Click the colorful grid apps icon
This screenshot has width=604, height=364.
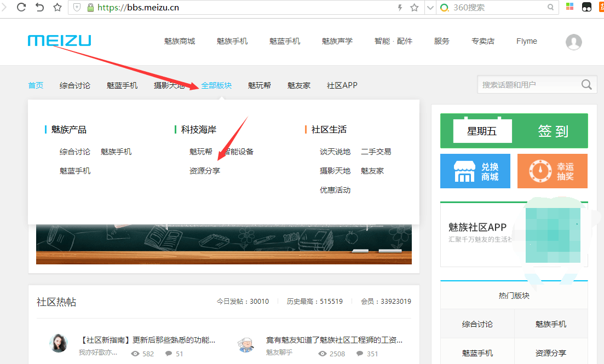click(x=570, y=7)
